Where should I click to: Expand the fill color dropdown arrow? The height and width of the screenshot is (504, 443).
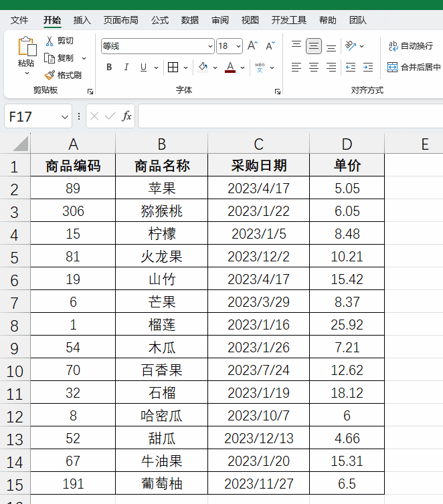pos(215,68)
